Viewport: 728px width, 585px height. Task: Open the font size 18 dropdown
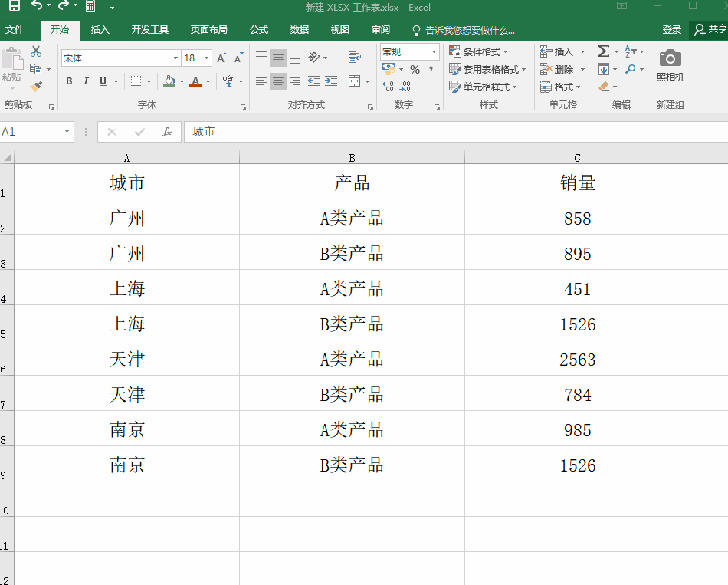207,58
